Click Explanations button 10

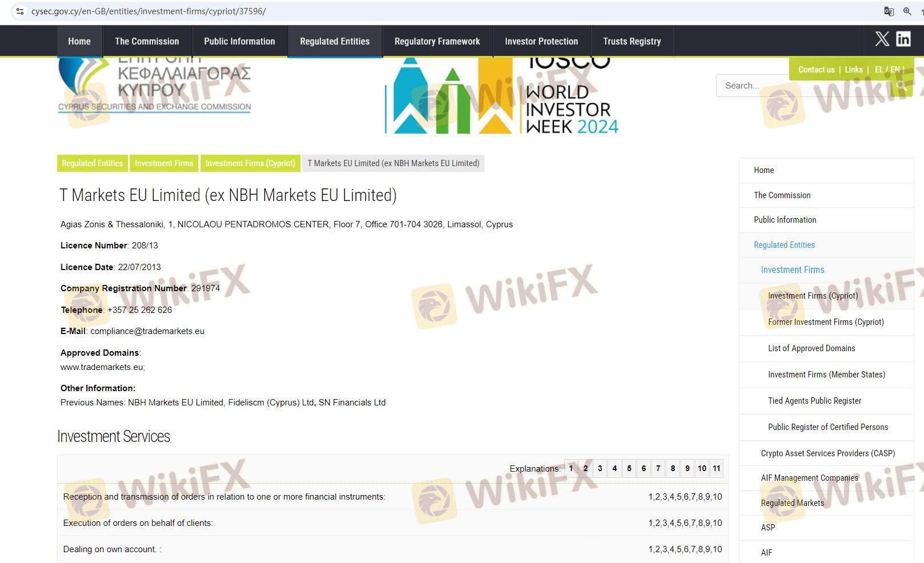pos(702,468)
